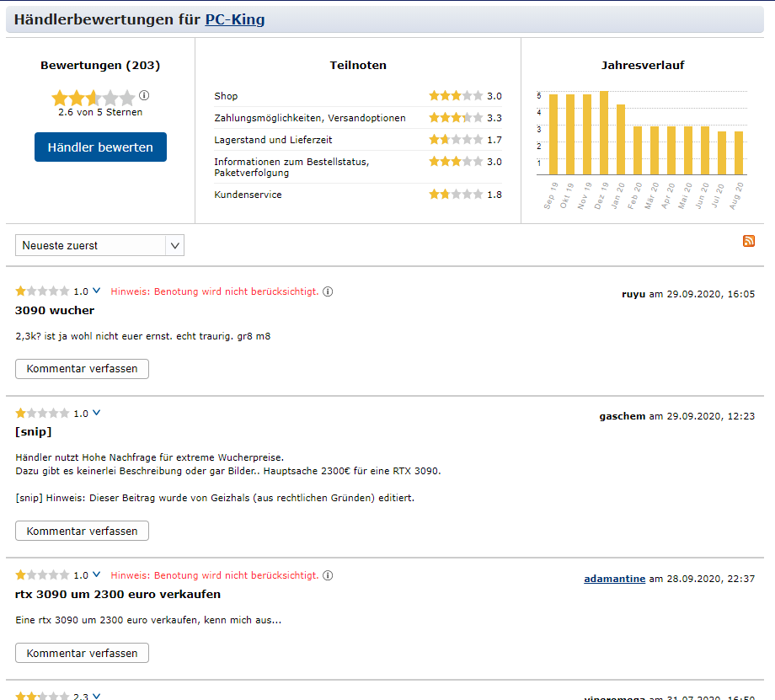
Task: Click info icon next to ruyu's Benotung notice
Action: (328, 291)
